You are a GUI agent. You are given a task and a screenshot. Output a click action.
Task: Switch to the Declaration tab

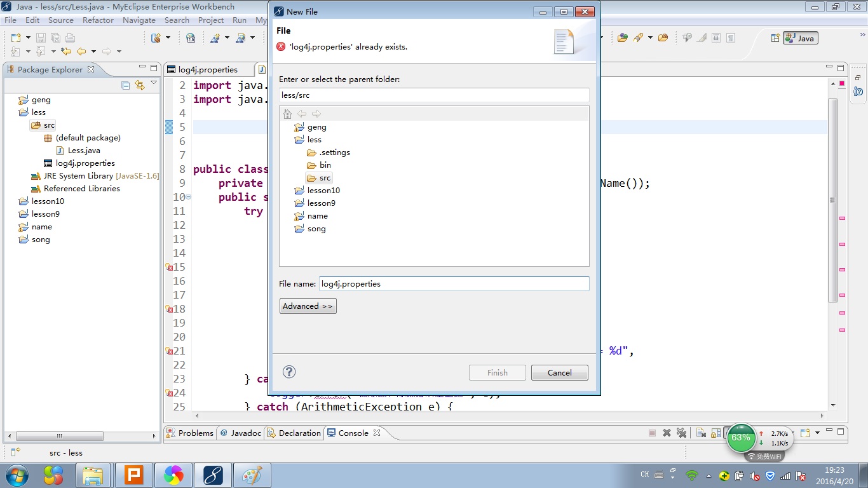tap(293, 433)
